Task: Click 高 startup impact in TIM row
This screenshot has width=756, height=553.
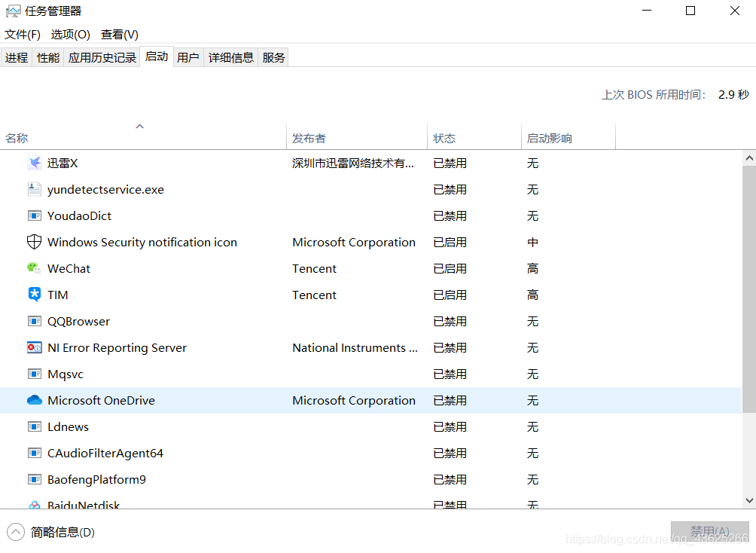Action: pos(532,295)
